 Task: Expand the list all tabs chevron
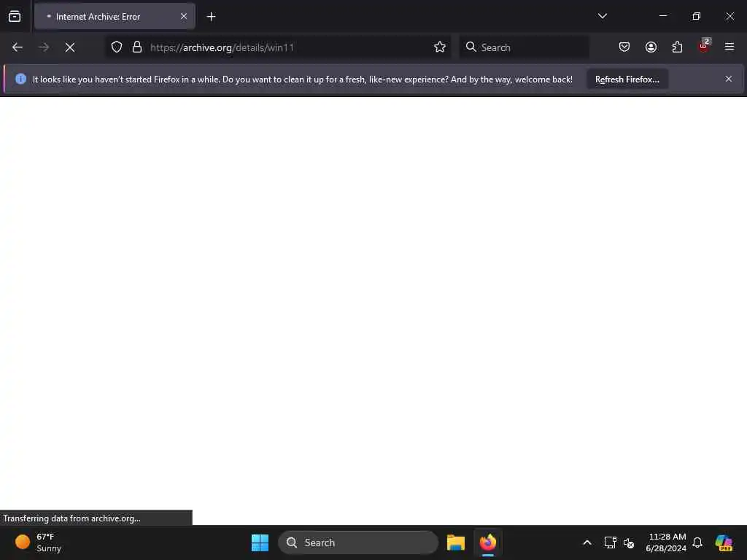point(602,16)
